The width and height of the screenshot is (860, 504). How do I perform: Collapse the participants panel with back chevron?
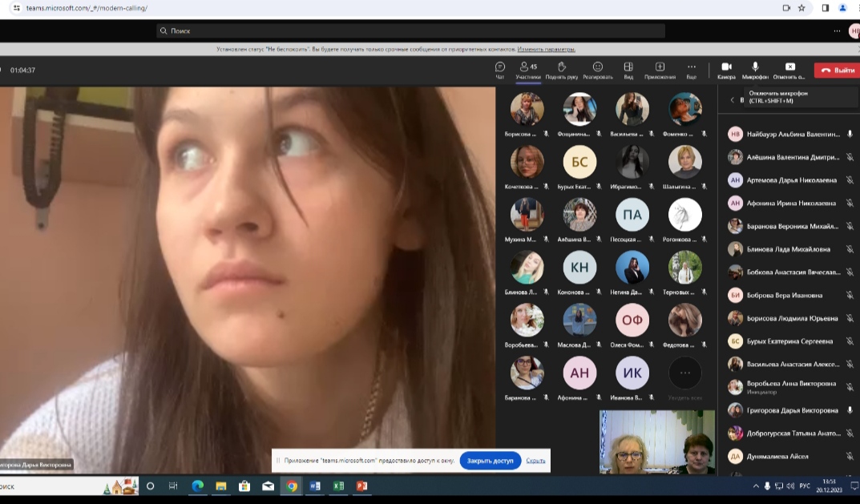(x=732, y=100)
